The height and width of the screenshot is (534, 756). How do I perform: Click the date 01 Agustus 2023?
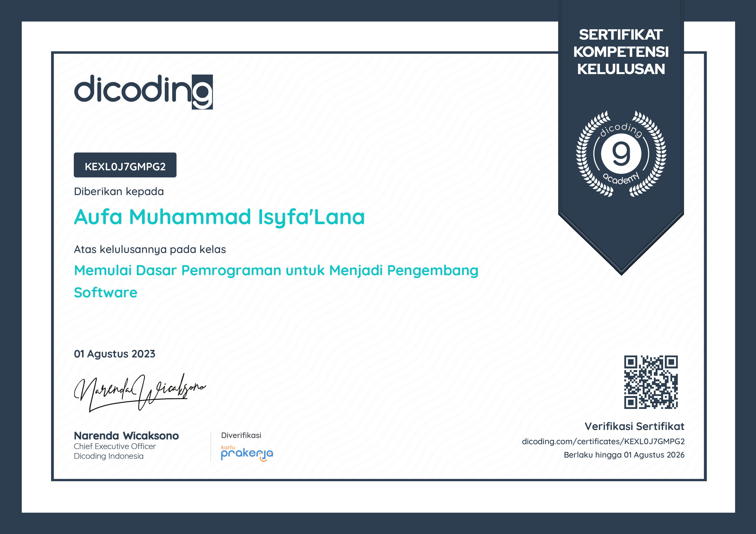click(x=115, y=354)
